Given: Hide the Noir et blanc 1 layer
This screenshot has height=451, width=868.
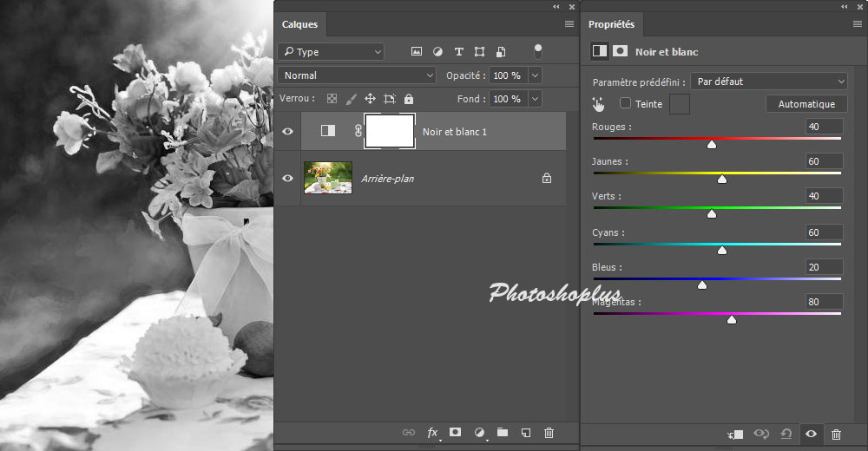Looking at the screenshot, I should click(287, 131).
